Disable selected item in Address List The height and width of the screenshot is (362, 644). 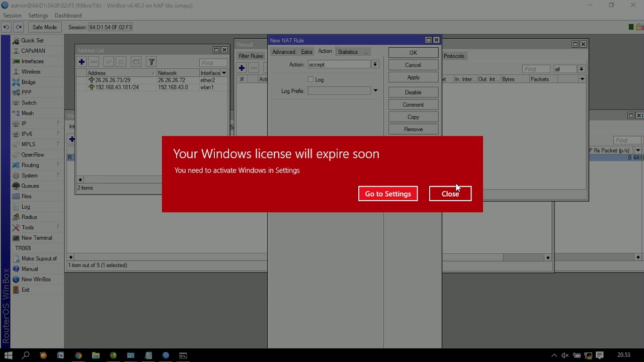tap(121, 62)
